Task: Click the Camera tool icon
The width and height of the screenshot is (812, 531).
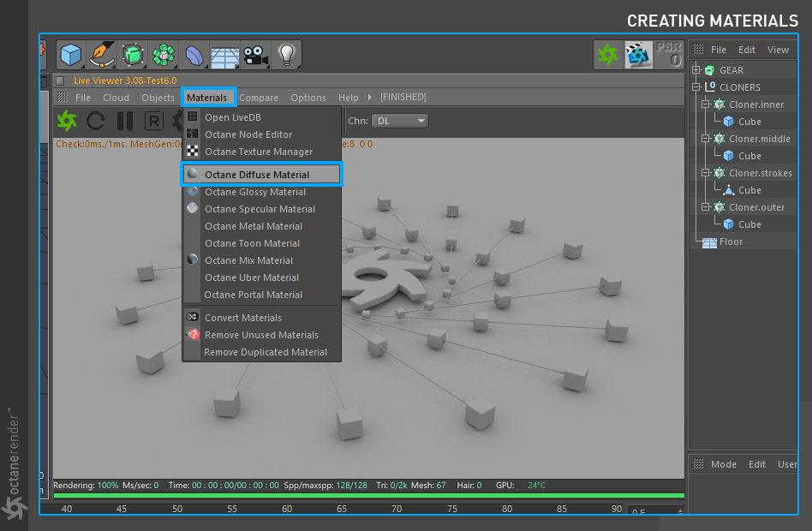Action: 256,56
